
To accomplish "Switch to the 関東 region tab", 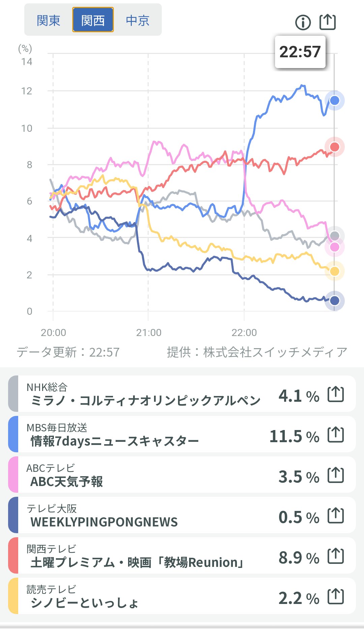I will [x=49, y=21].
